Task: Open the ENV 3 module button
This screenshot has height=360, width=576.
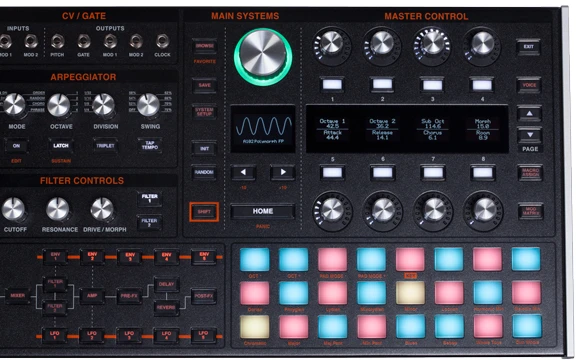Action: 130,257
